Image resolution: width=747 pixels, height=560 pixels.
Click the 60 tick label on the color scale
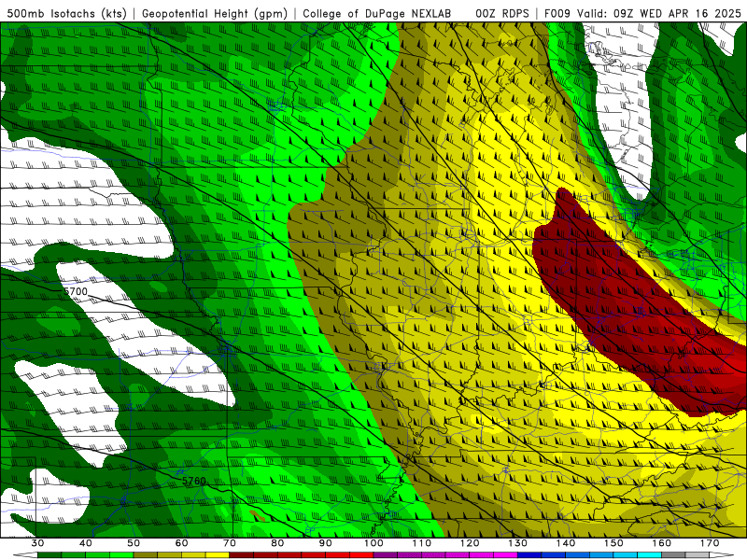[x=181, y=543]
